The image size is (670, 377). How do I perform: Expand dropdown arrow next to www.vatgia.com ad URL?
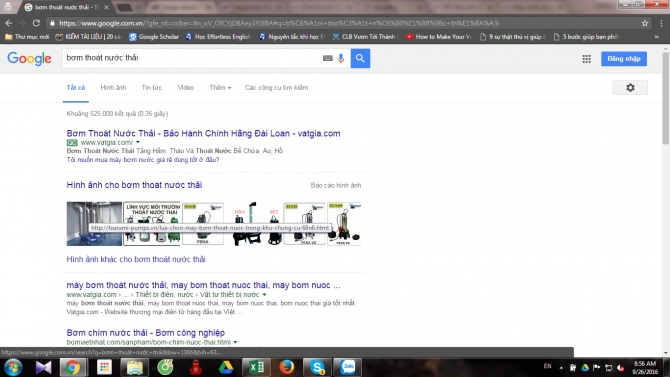click(x=138, y=142)
